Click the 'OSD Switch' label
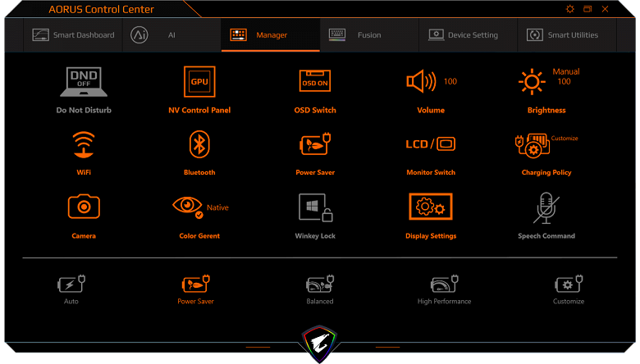The image size is (640, 364). coord(315,110)
